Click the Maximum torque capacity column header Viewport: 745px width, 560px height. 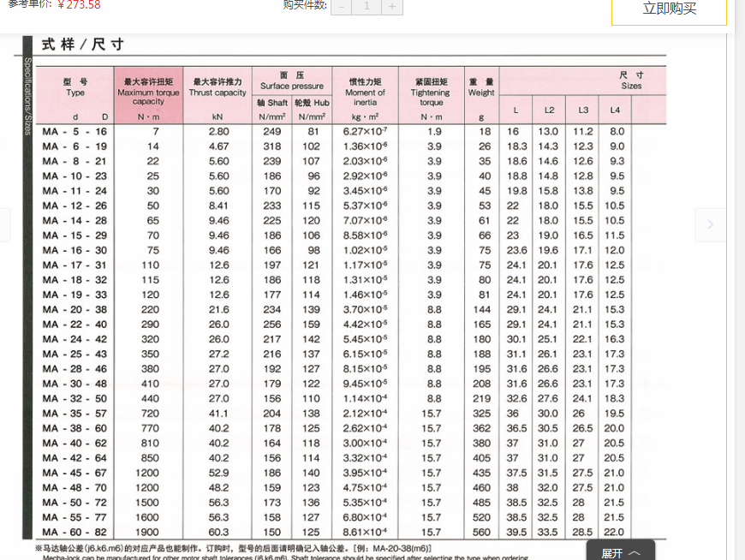[x=148, y=95]
